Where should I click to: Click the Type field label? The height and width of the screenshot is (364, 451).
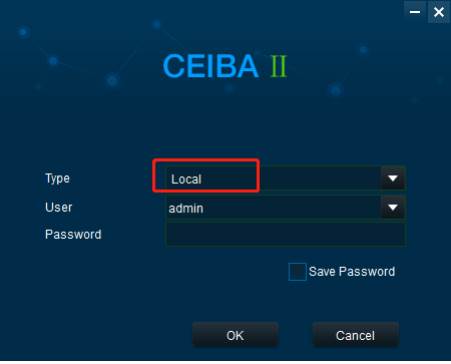(x=57, y=179)
